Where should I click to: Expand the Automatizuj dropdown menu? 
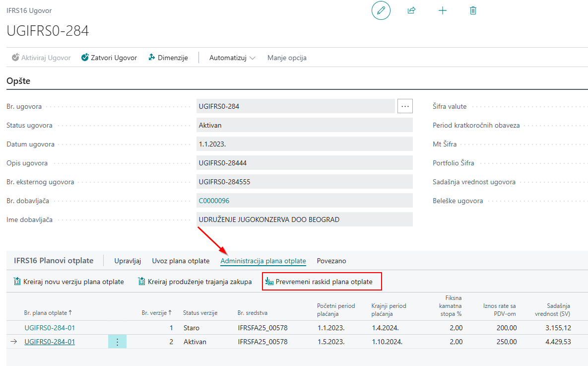[232, 58]
